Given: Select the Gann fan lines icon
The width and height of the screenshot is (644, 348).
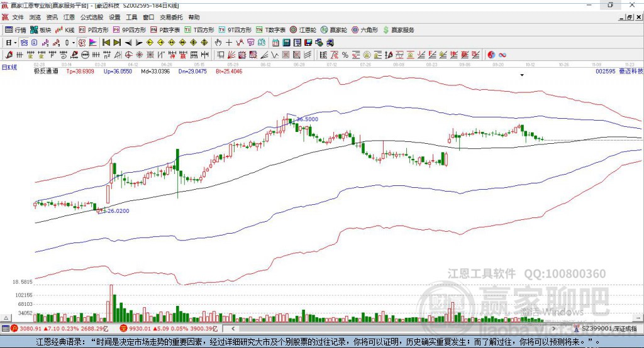Looking at the screenshot, I should pyautogui.click(x=231, y=55).
